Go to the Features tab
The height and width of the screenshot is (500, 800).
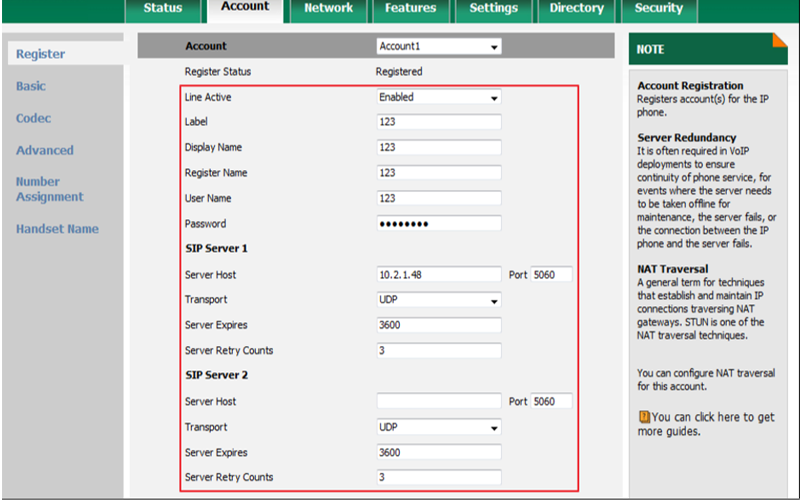click(x=412, y=9)
